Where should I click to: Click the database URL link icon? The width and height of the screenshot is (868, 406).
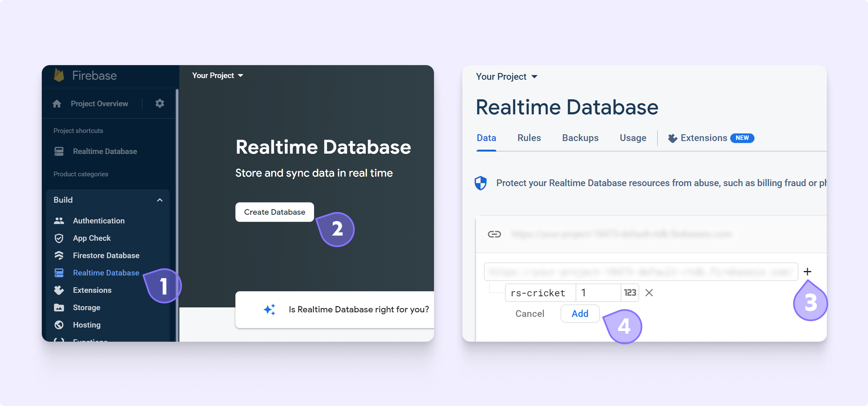[x=494, y=234]
